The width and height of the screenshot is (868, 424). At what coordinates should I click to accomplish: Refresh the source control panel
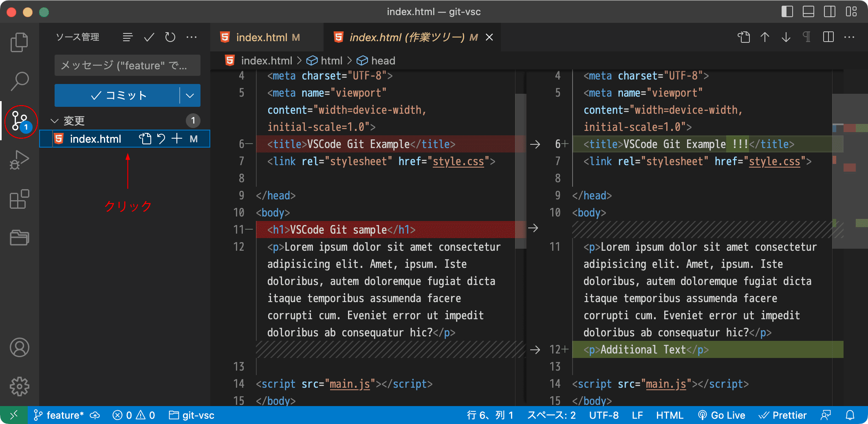[170, 38]
